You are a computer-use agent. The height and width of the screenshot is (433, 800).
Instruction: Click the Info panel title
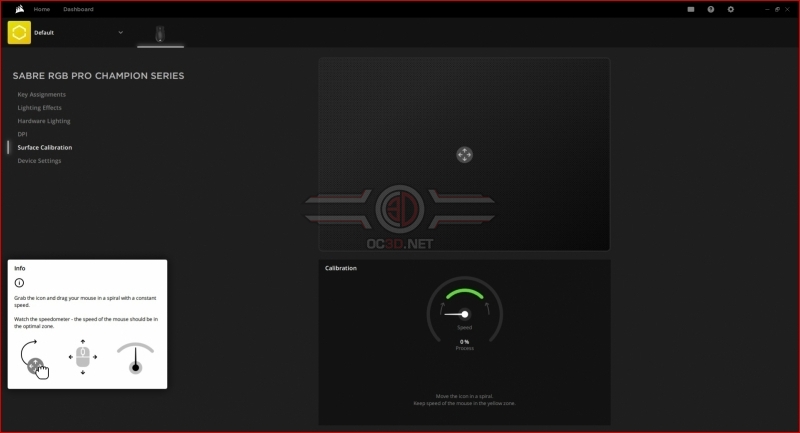coord(19,268)
